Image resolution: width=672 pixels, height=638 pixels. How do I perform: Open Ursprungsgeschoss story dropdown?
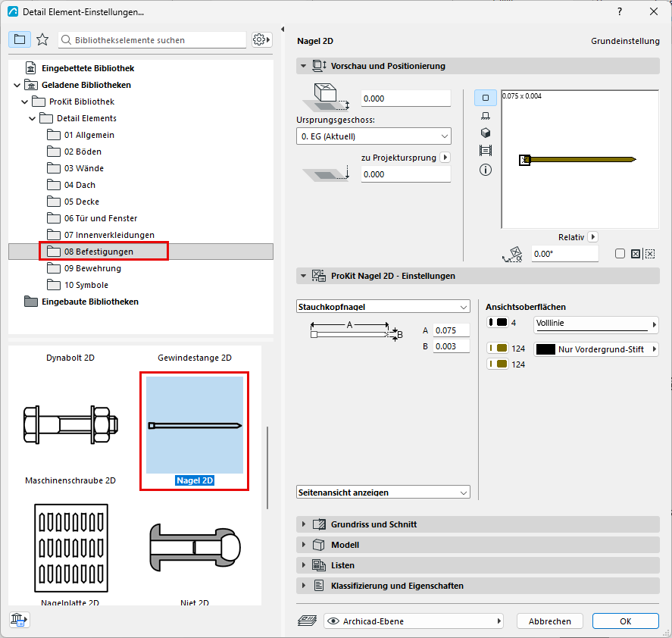pos(374,136)
